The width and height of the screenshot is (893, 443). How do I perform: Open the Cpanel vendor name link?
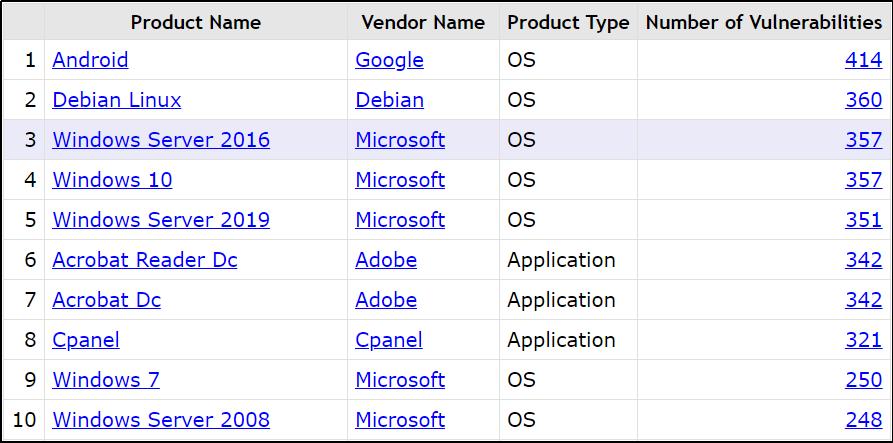(x=389, y=340)
